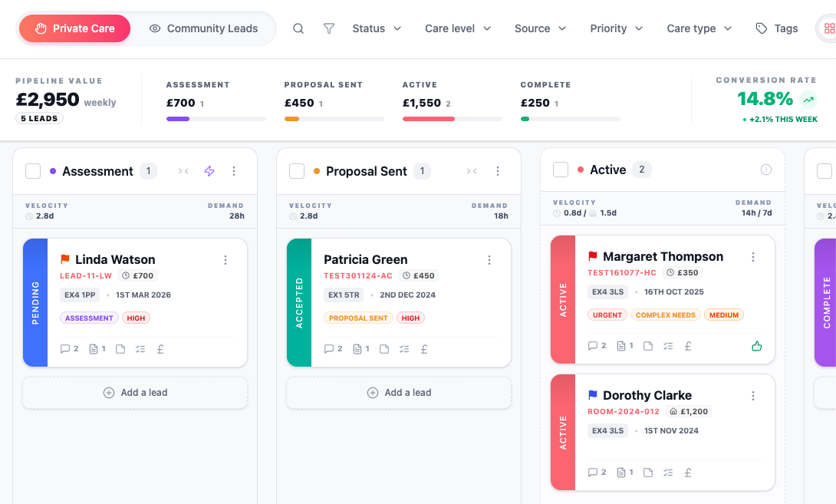Click £1,200 amount on Dorothy Clarke card

[689, 411]
